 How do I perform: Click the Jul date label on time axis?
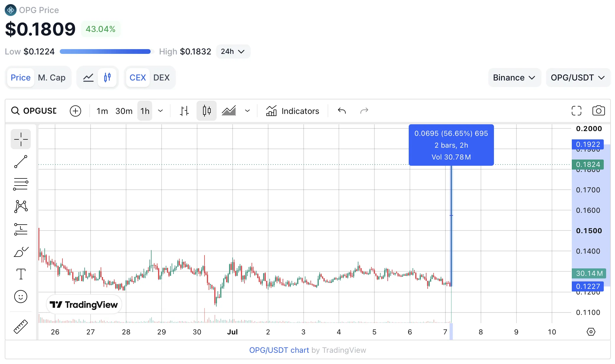click(232, 332)
